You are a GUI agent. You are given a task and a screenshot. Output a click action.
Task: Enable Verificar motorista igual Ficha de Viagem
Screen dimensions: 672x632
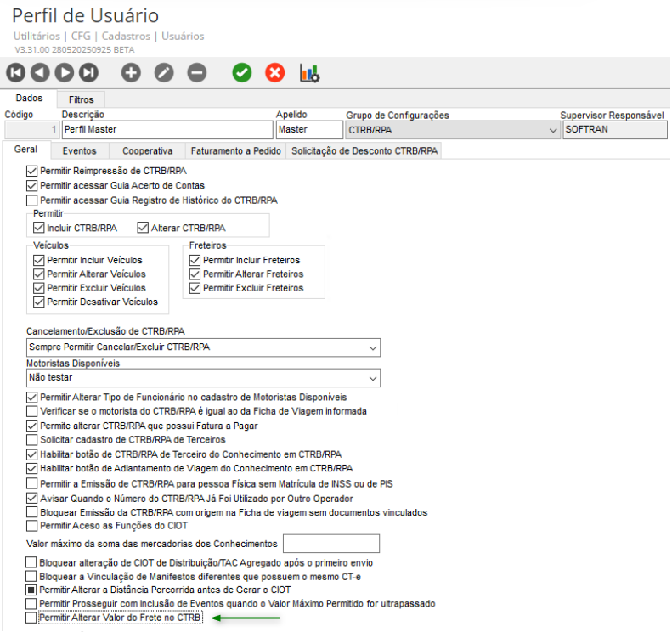(31, 411)
